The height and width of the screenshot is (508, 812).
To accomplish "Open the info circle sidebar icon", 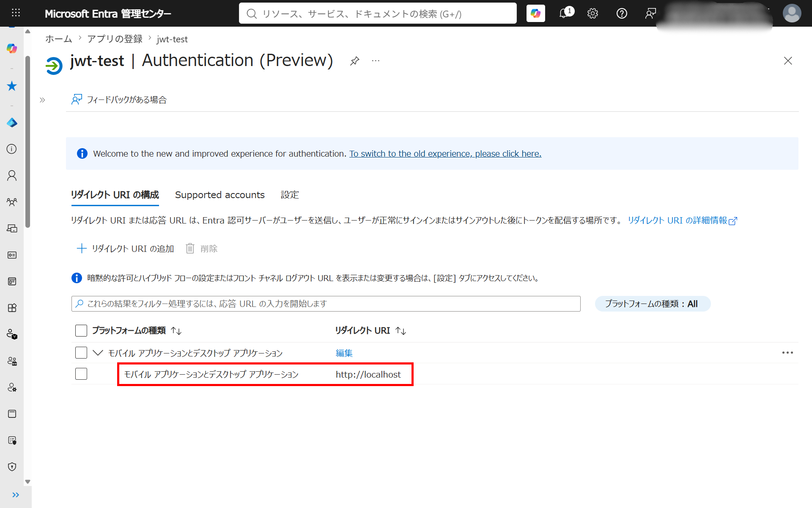I will [12, 149].
